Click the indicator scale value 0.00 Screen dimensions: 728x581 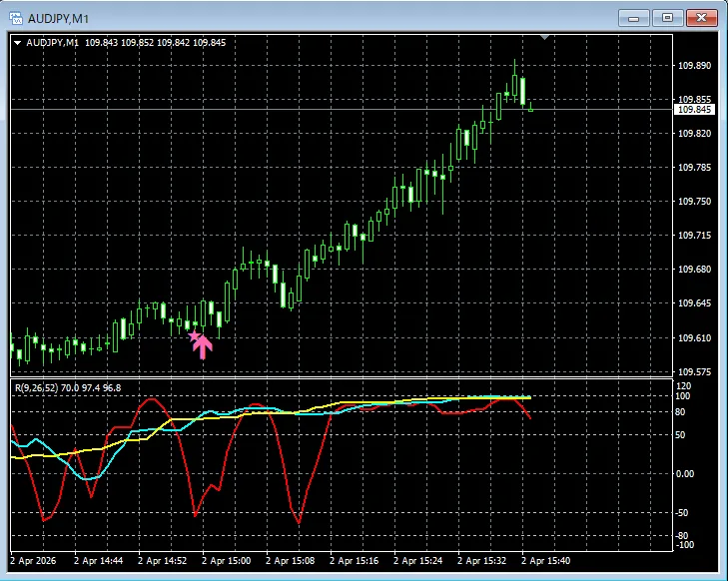point(685,474)
